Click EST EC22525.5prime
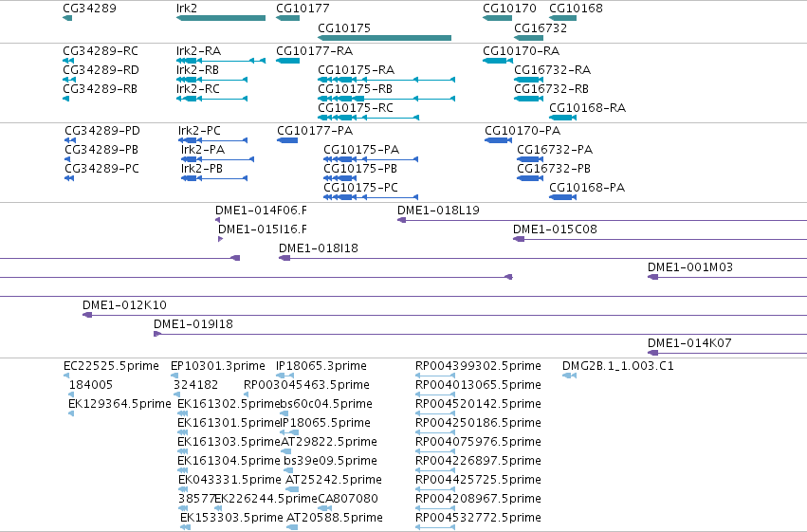Screen dimensions: 807x532 (x=111, y=366)
